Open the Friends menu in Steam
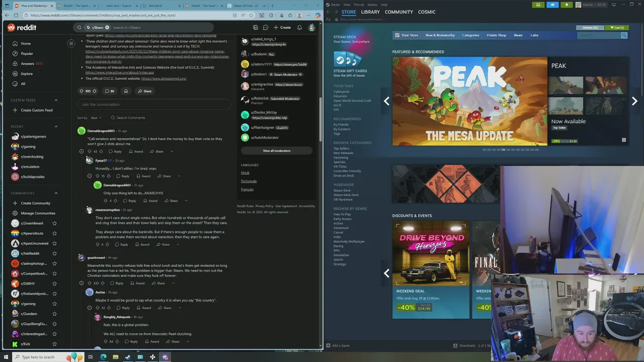The height and width of the screenshot is (362, 644). [359, 5]
